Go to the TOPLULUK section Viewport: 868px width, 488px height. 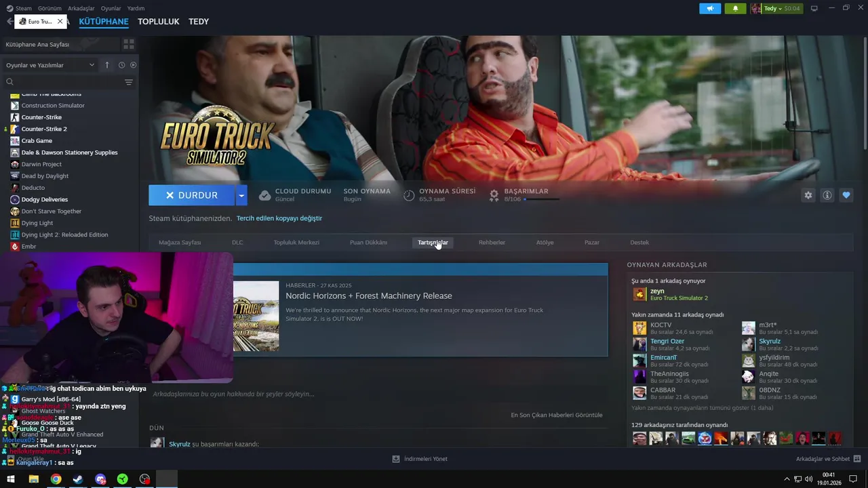159,22
